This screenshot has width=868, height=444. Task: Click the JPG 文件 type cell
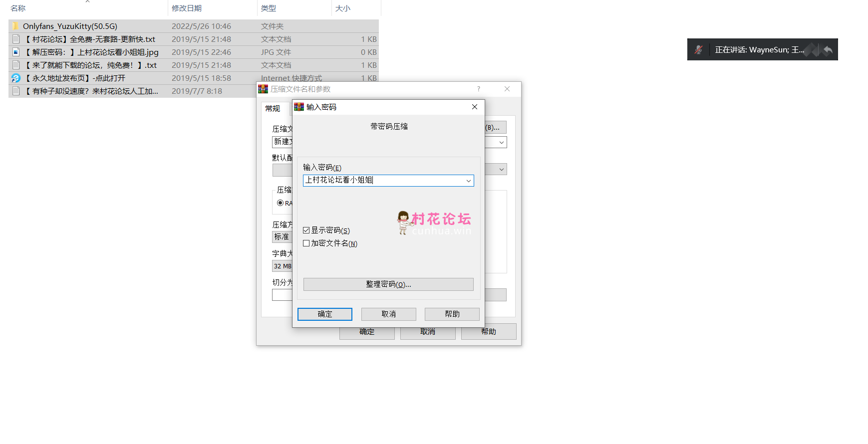click(276, 52)
